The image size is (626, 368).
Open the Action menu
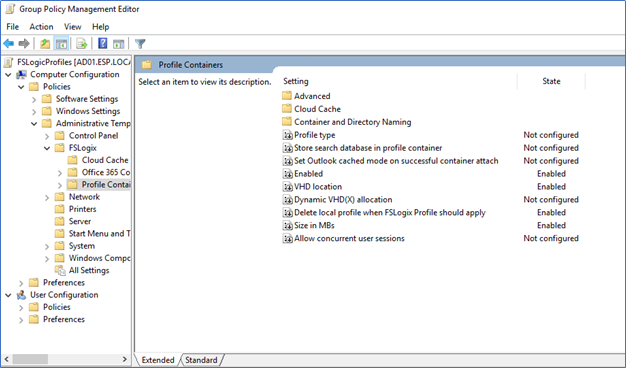click(41, 27)
